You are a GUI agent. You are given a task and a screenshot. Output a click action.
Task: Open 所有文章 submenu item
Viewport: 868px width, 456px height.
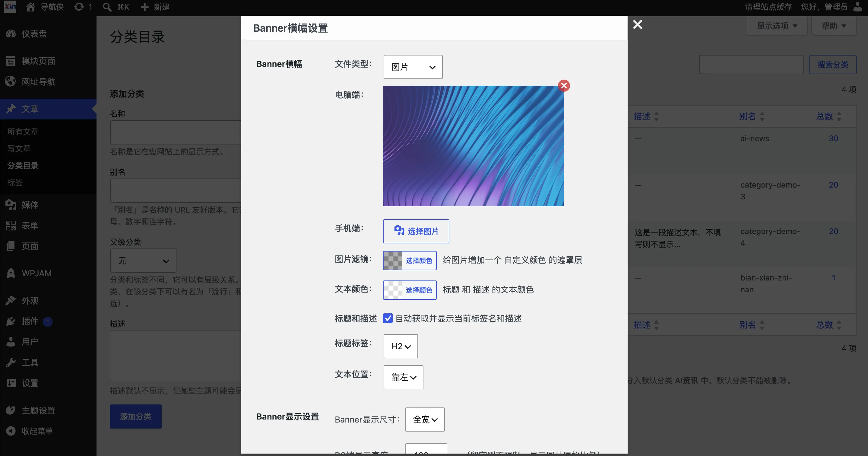(23, 131)
